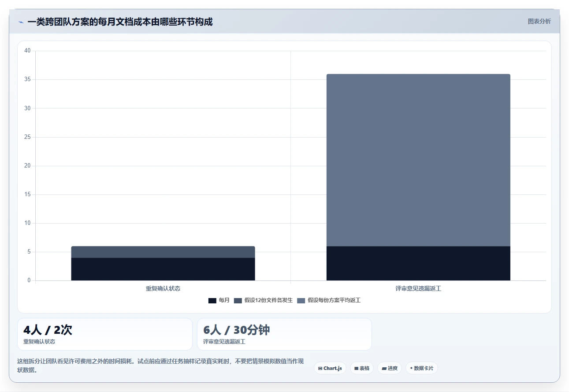
Task: Click the 假设每份方案平均返工 legend label
Action: point(334,300)
